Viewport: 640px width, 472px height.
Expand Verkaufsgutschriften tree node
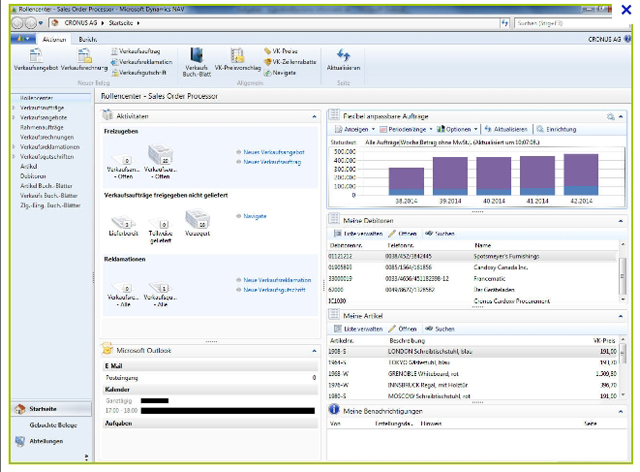14,157
